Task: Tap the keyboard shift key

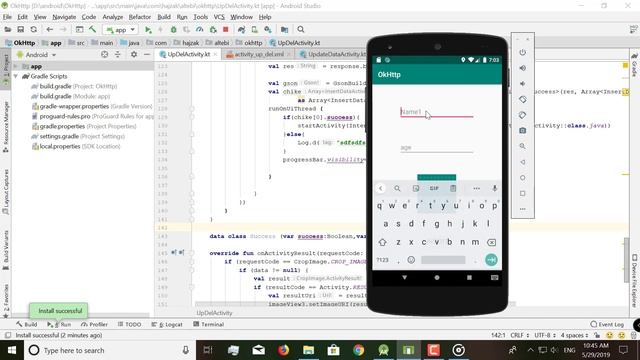Action: [382, 242]
